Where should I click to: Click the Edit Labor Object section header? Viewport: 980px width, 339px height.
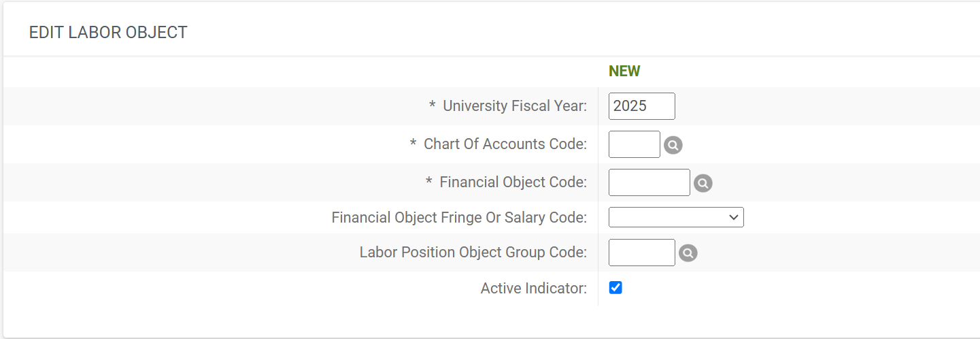108,32
